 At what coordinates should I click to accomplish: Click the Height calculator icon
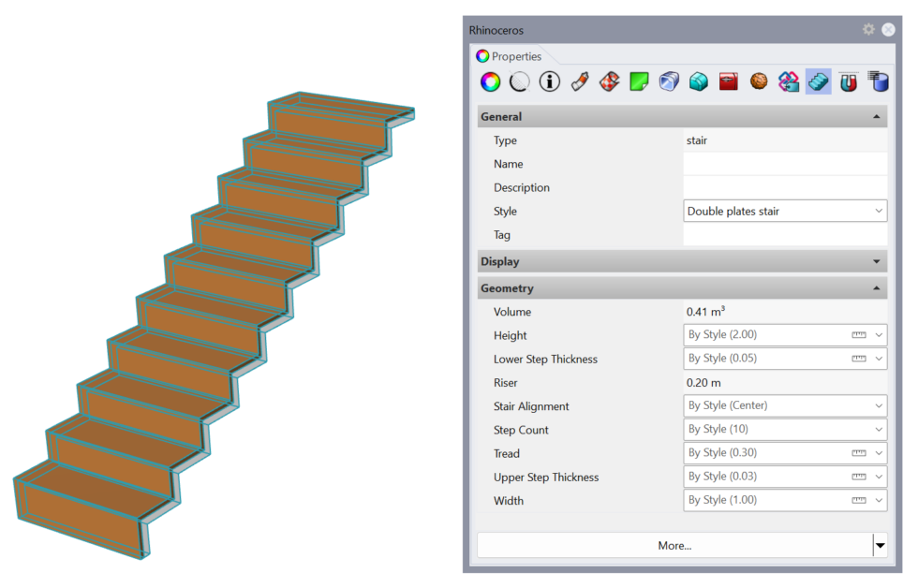(858, 334)
